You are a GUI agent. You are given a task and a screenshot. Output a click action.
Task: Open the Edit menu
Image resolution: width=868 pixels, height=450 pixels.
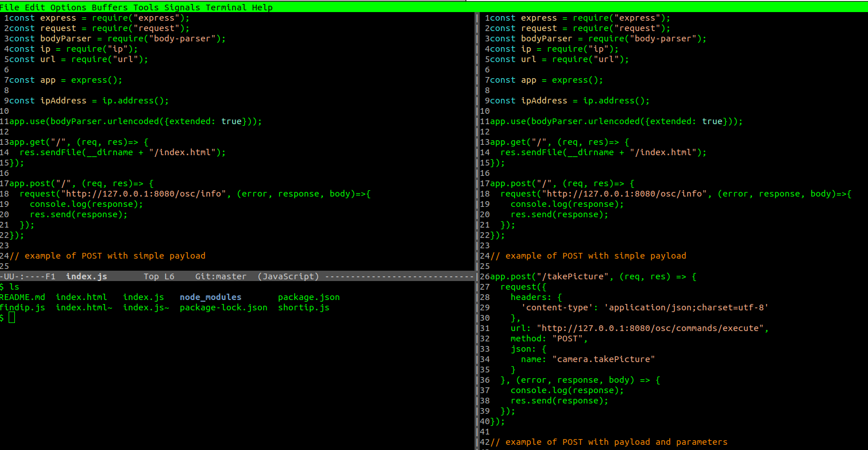point(34,7)
